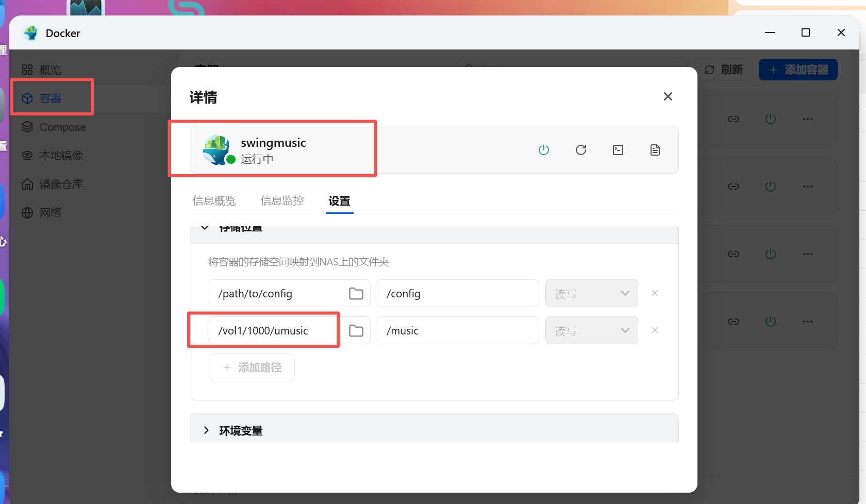Collapse the 存储位置 section chevron
This screenshot has width=866, height=504.
pos(205,228)
